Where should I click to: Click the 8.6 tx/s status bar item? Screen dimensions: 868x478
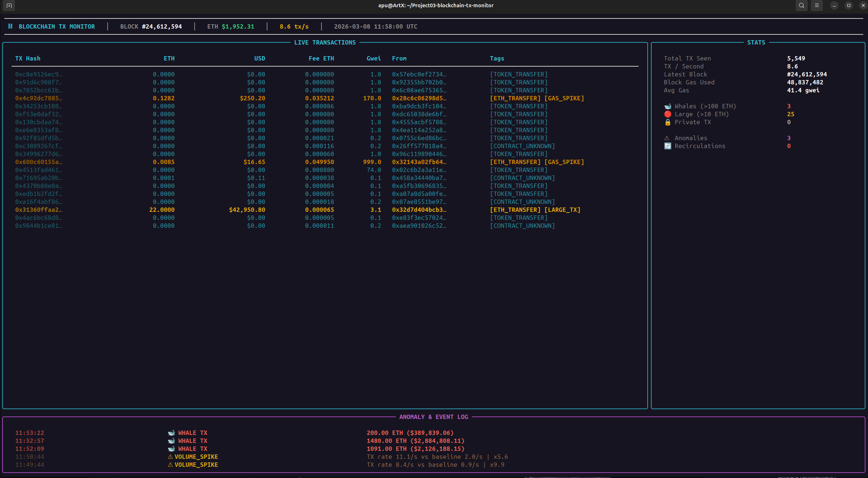pos(294,26)
